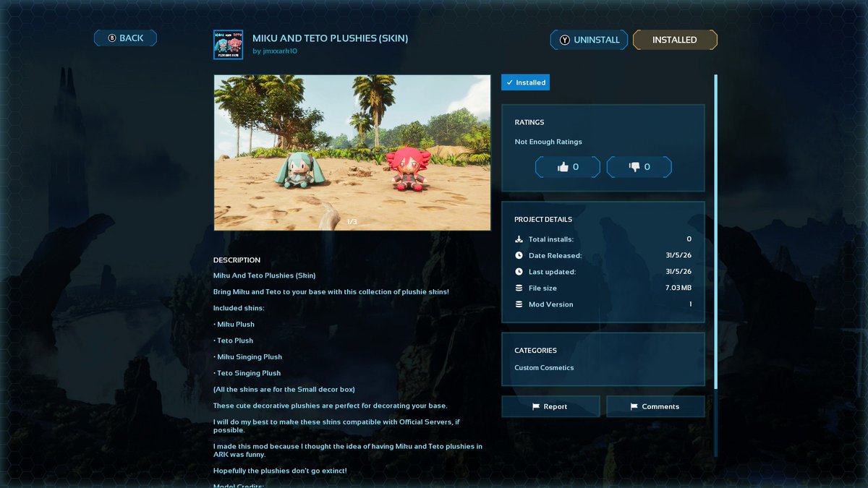Open the Comments for this mod

click(655, 406)
